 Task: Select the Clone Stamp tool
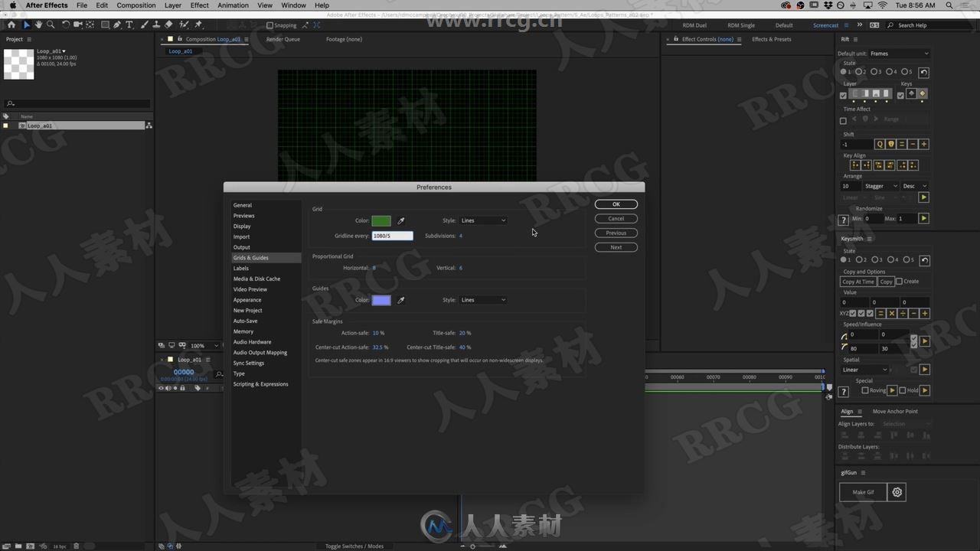(x=156, y=24)
